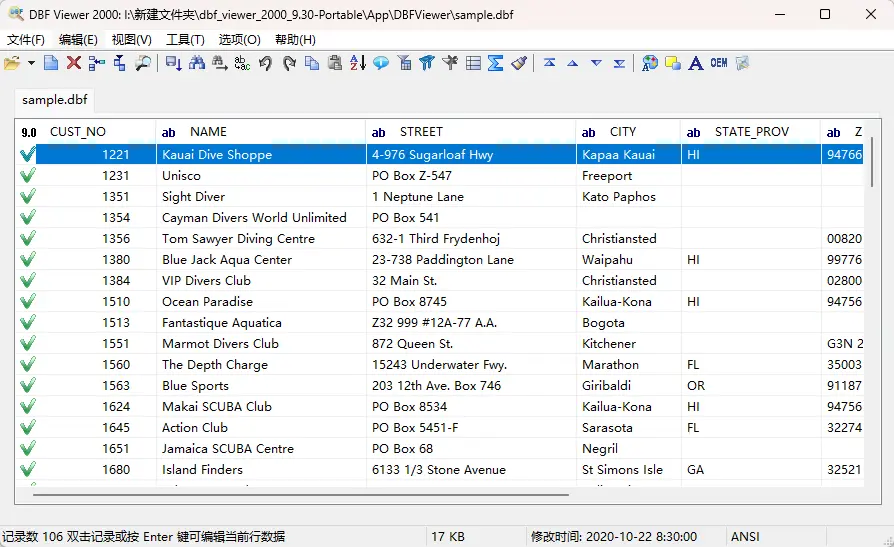
Task: Create a new file via blank page icon
Action: pyautogui.click(x=51, y=63)
